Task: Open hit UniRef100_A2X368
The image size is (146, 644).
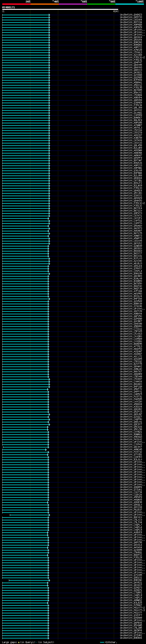Action: pos(131,55)
